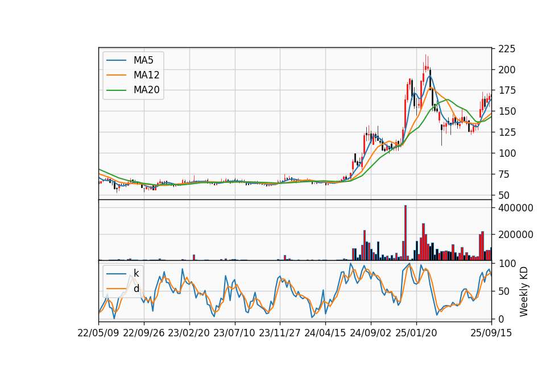Click the blue MA5 legend line sample

point(116,60)
